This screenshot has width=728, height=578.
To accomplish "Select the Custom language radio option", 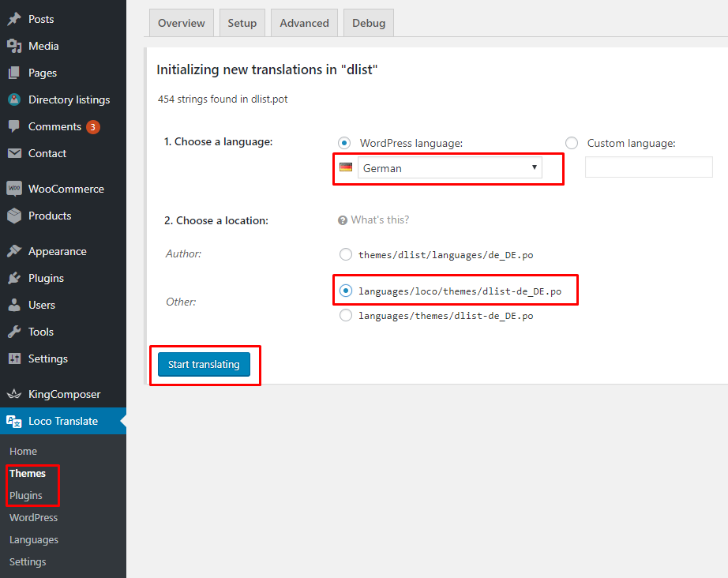I will pyautogui.click(x=572, y=143).
